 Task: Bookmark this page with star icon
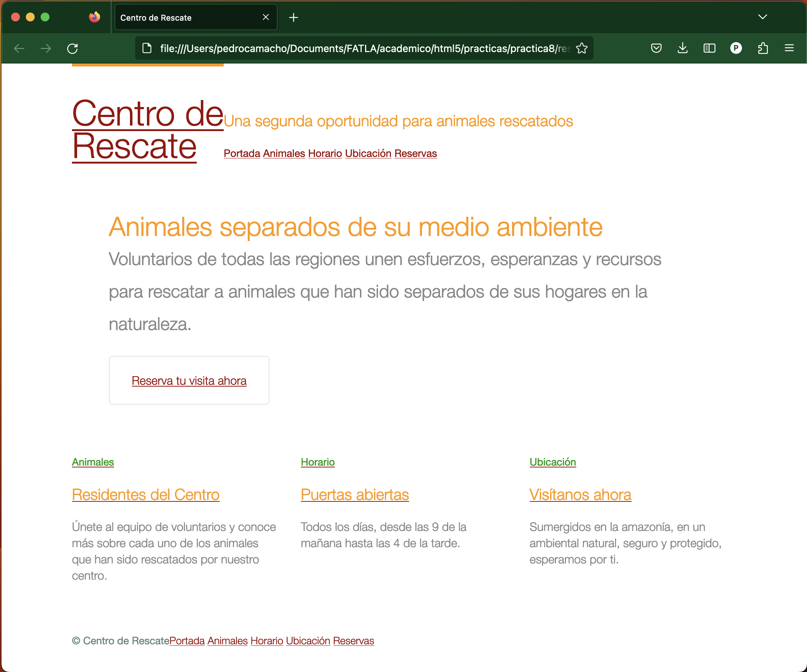[x=582, y=48]
